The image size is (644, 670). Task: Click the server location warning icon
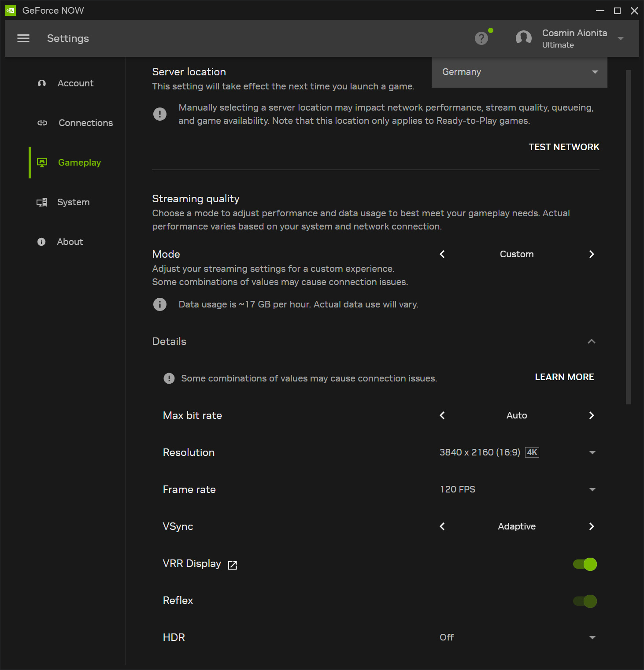tap(160, 114)
